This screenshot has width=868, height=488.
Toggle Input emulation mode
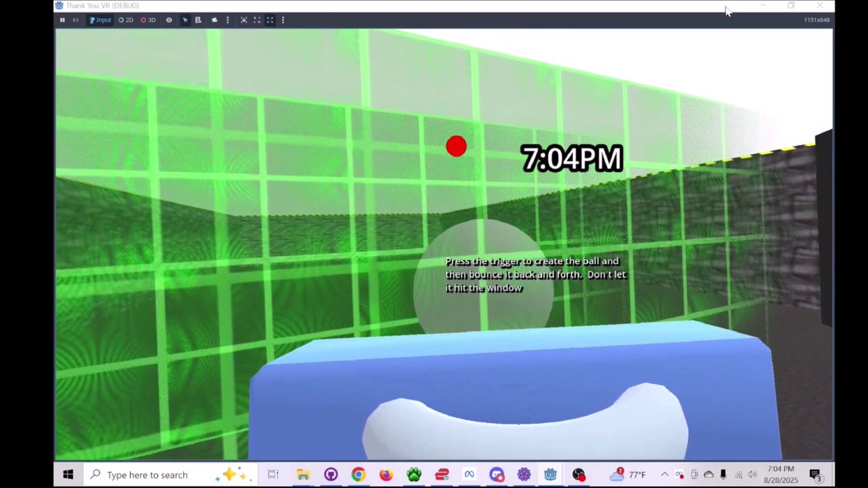pyautogui.click(x=100, y=20)
